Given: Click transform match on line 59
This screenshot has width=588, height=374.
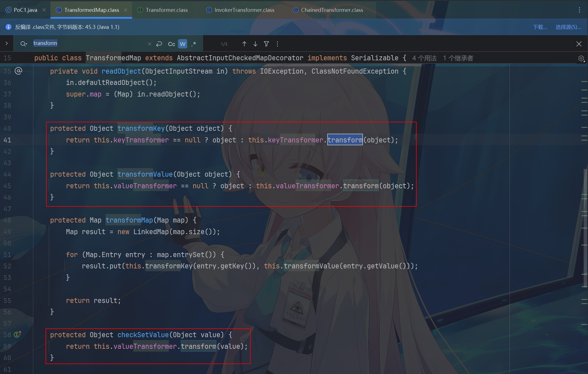Looking at the screenshot, I should tap(199, 346).
